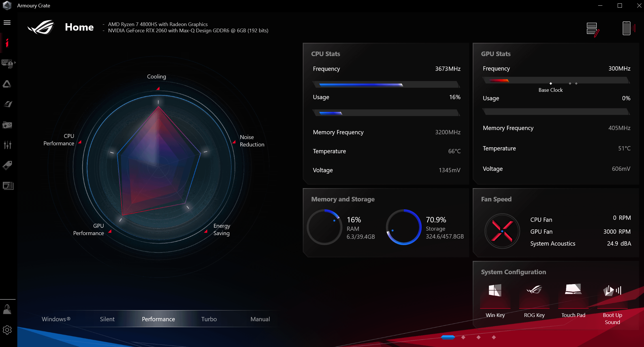Viewport: 644px width, 347px height.
Task: Open Devices keyboard-mouse sidebar icon
Action: 7,63
